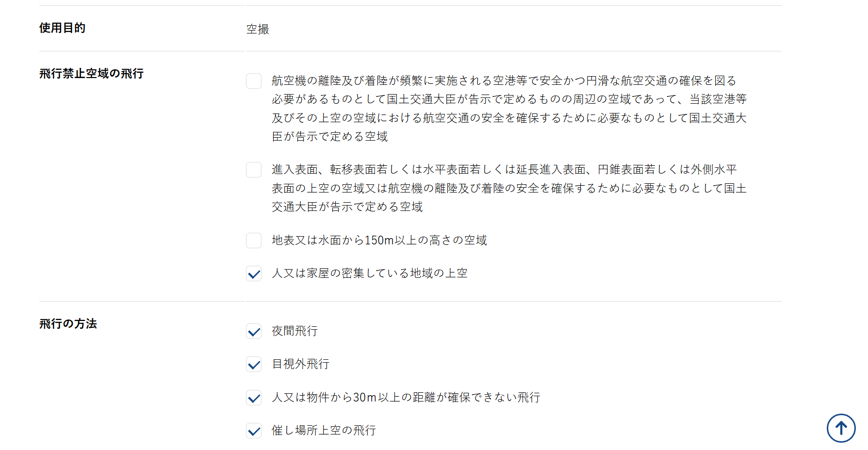Enable the 地表又は水面から150m以上 checkbox
The image size is (868, 450).
254,241
